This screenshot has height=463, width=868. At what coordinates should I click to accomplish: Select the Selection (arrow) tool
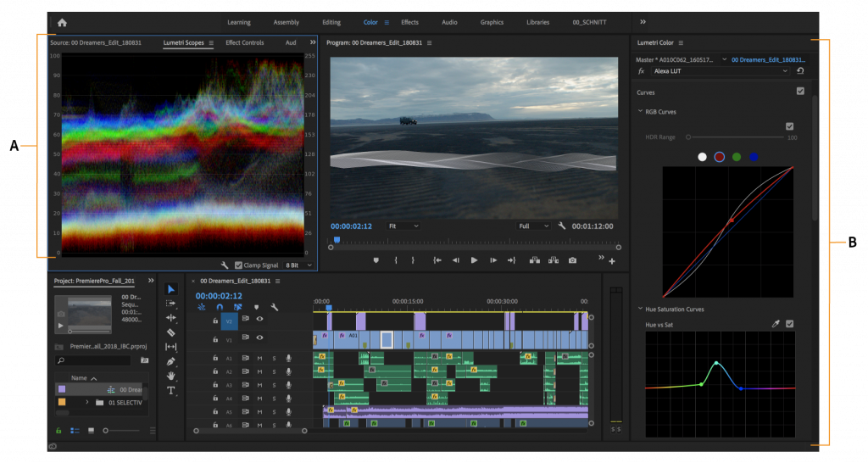(x=171, y=289)
